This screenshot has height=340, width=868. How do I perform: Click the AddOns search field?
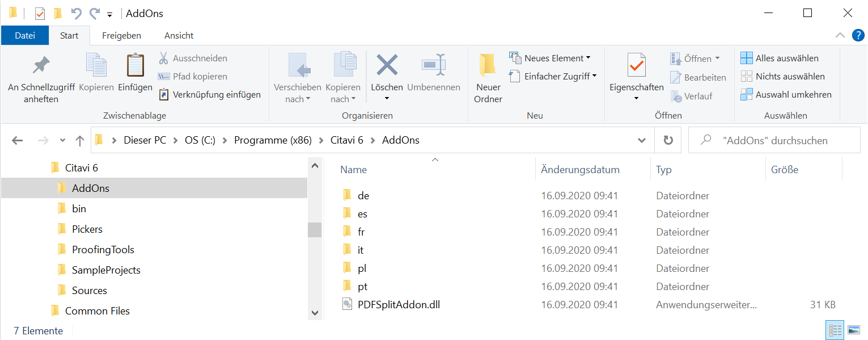coord(774,140)
